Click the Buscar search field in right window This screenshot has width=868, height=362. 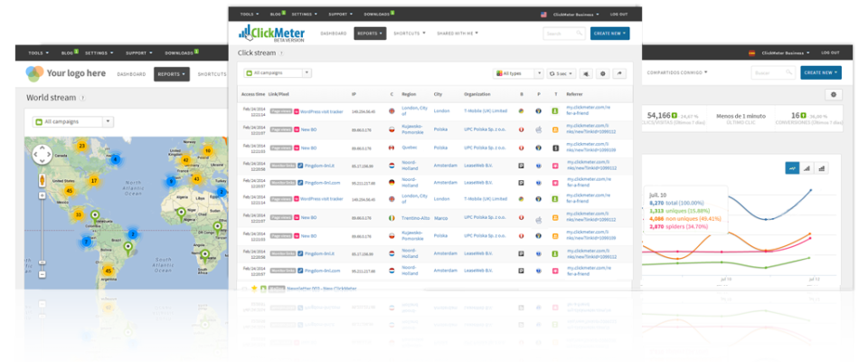pos(773,72)
